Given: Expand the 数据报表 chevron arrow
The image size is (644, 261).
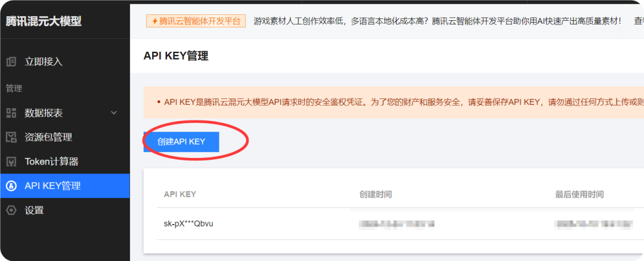Looking at the screenshot, I should pos(114,113).
